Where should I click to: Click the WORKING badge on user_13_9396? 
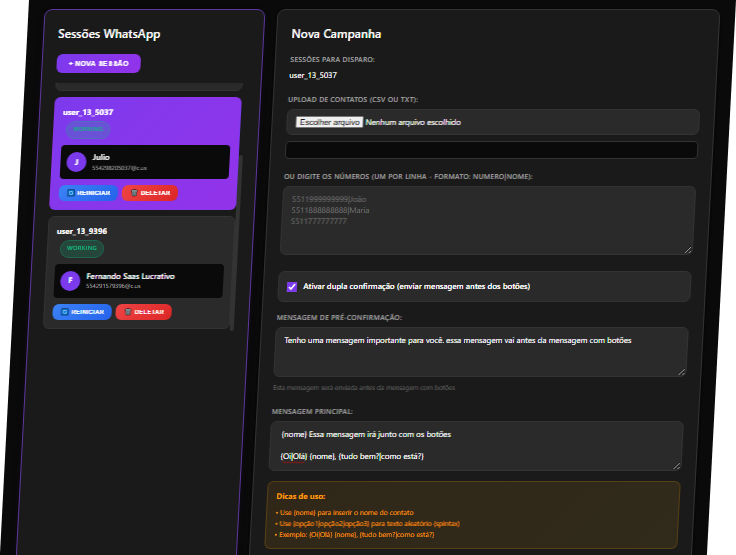click(x=81, y=248)
